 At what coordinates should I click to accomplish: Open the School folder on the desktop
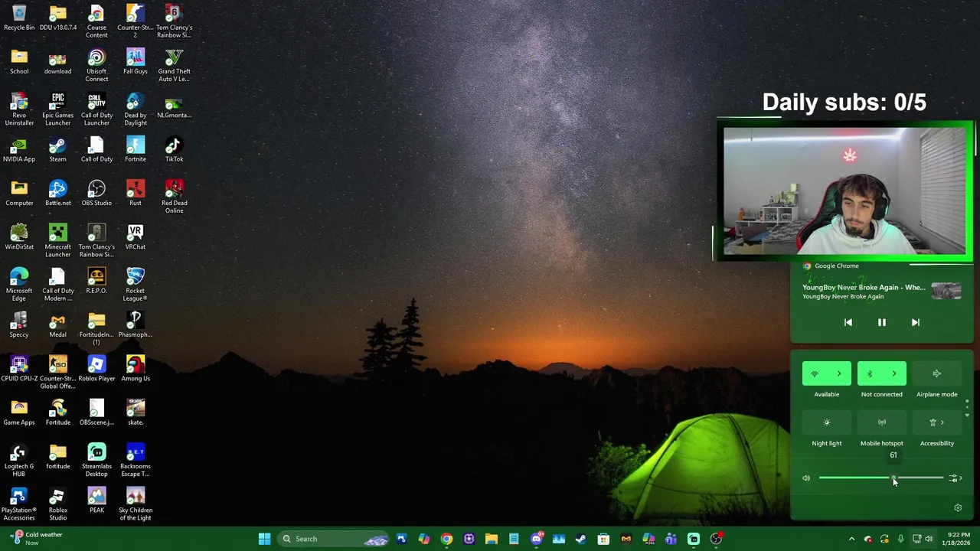coord(19,62)
